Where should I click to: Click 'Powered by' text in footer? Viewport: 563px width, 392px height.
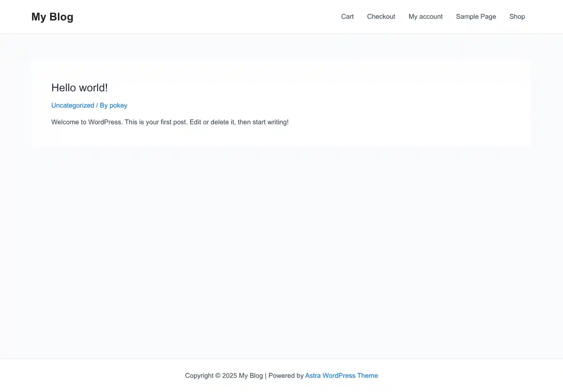[x=286, y=376]
